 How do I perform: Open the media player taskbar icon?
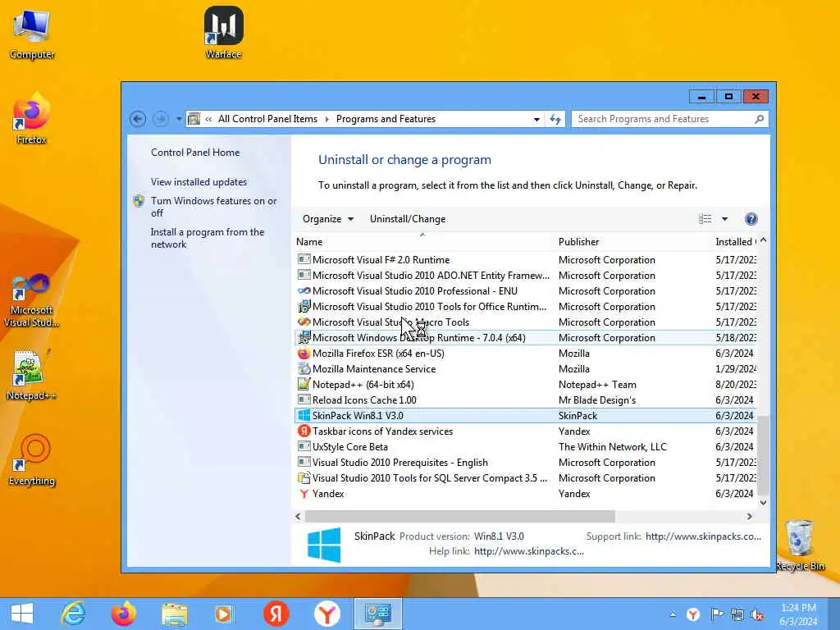click(225, 614)
